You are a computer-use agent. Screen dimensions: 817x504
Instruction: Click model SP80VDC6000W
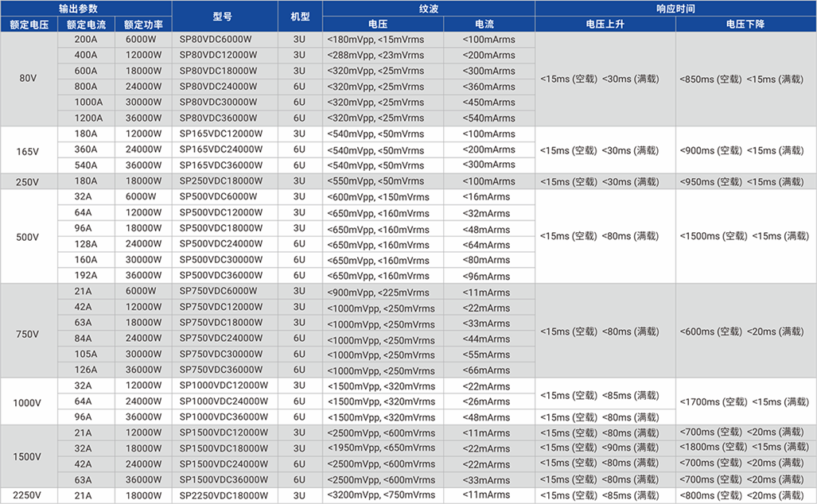click(x=216, y=40)
